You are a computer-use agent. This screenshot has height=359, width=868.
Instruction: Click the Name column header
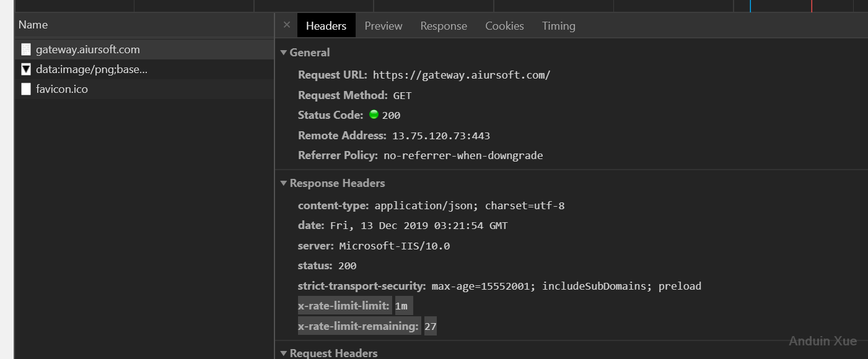click(x=33, y=25)
